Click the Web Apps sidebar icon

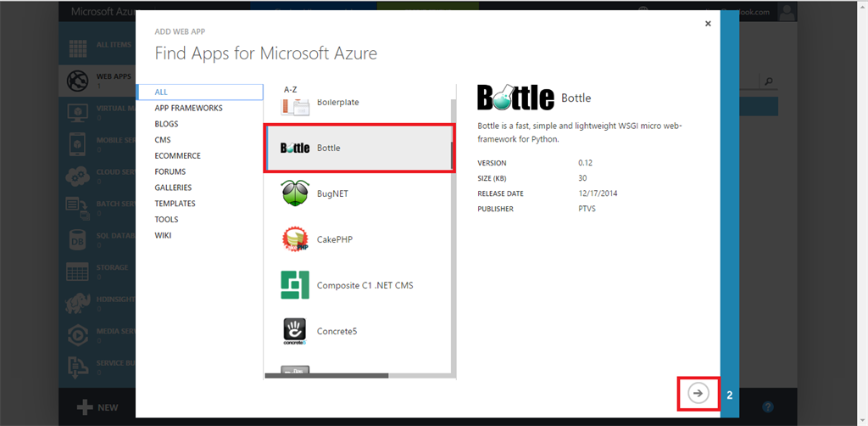pos(78,81)
